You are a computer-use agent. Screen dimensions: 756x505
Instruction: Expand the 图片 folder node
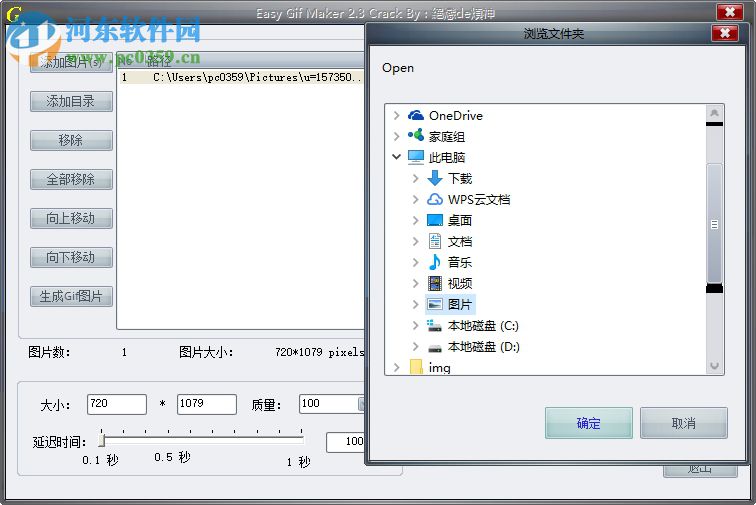[416, 304]
